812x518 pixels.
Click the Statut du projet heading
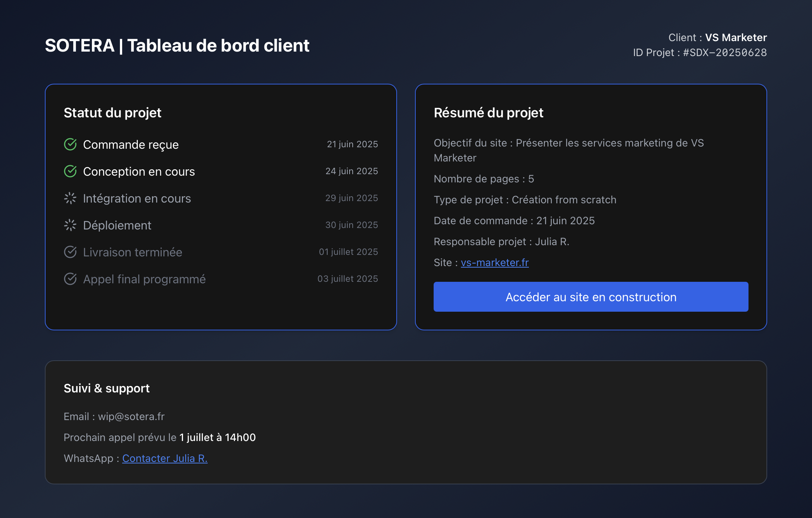(x=112, y=112)
